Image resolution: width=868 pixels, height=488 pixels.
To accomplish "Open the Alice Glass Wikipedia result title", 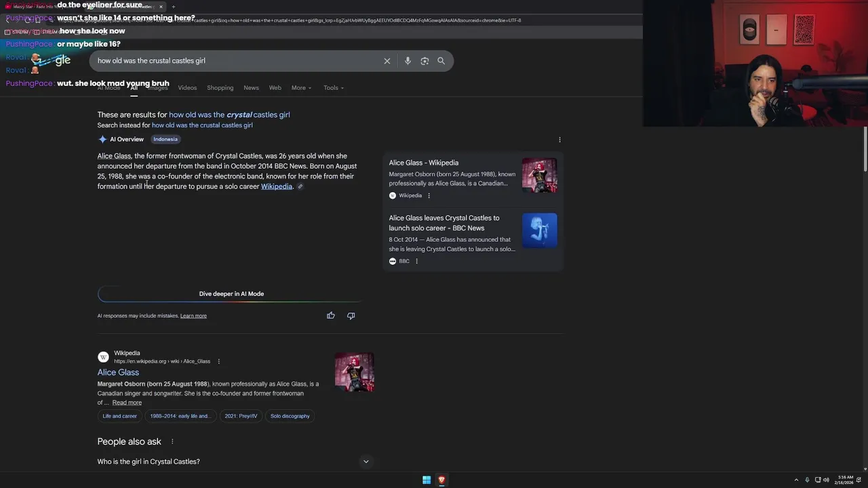I will (x=118, y=372).
